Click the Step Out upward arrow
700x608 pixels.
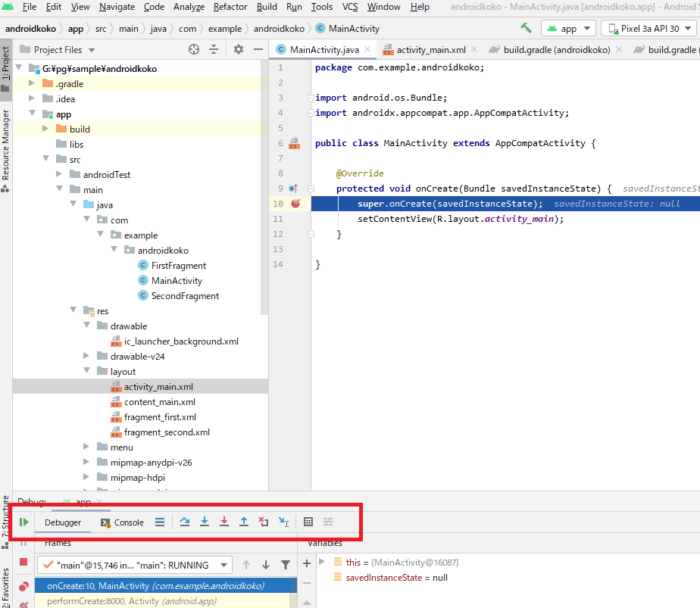(x=244, y=522)
